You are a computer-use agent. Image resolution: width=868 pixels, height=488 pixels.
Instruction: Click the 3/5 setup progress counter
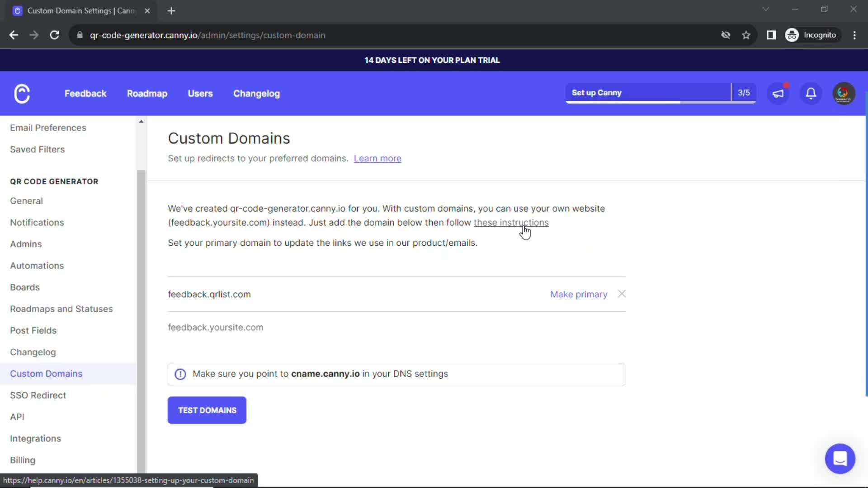click(x=744, y=93)
